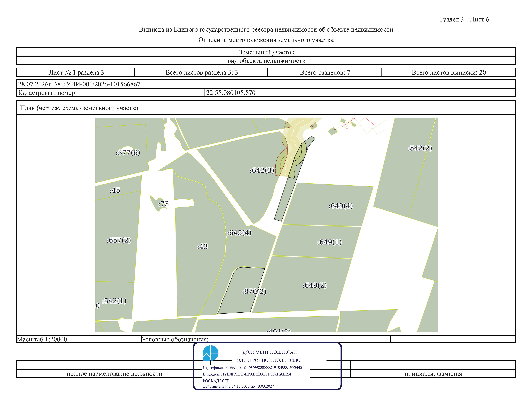The width and height of the screenshot is (532, 411).
Task: Click the 'Масштаб 1:20000' cell
Action: click(x=79, y=339)
